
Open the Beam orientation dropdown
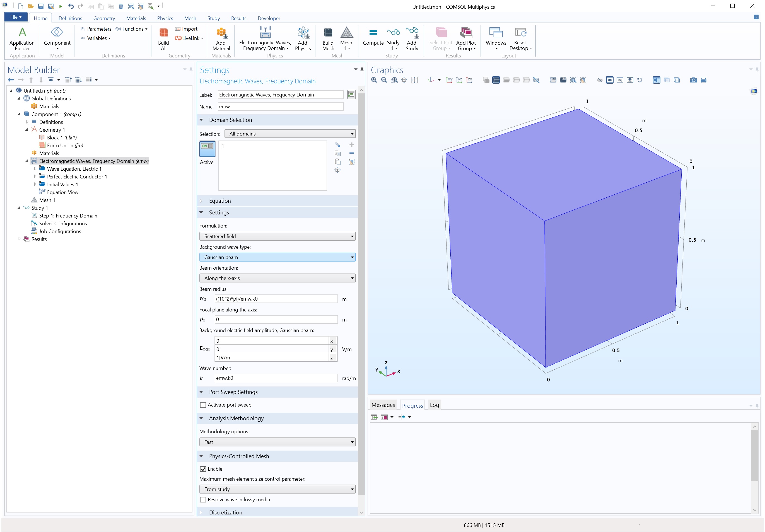(277, 278)
